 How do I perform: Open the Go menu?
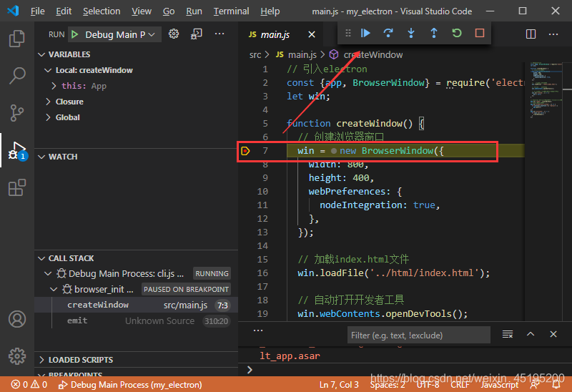(x=169, y=11)
